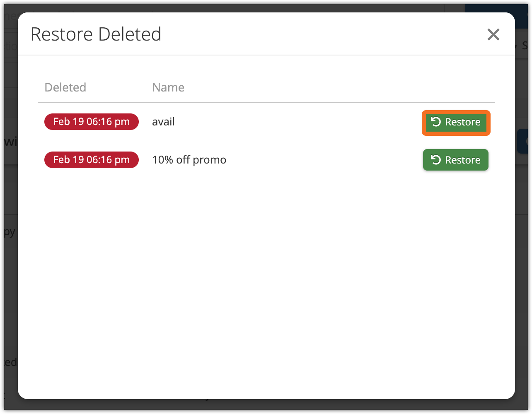Restore the deleted 'avail' item
This screenshot has height=414, width=532.
456,123
